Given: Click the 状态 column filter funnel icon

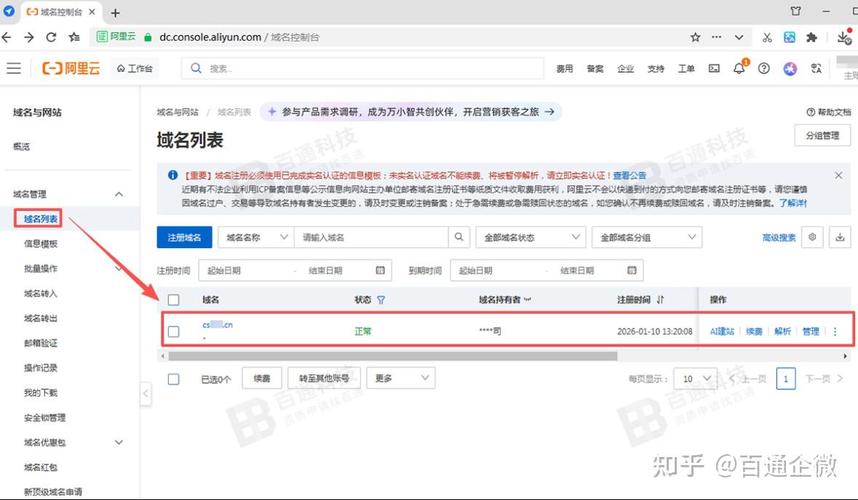Looking at the screenshot, I should coord(381,300).
